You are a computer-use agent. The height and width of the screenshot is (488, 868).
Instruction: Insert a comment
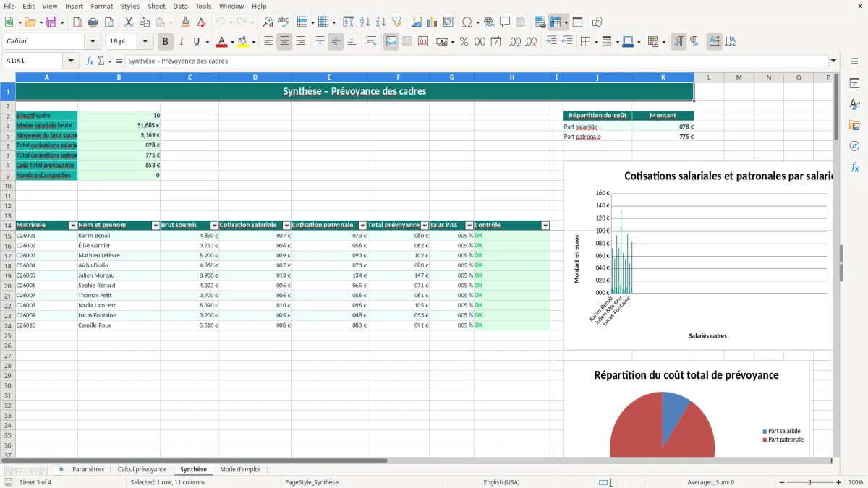(x=505, y=22)
